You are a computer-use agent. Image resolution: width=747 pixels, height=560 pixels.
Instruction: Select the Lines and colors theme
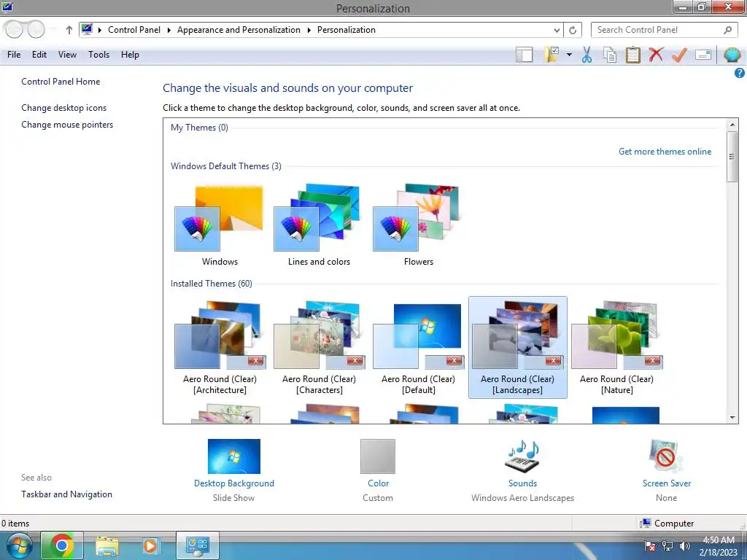click(x=319, y=225)
